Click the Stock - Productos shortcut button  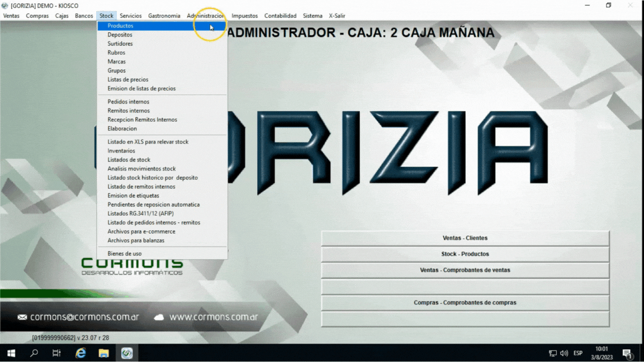coord(465,254)
